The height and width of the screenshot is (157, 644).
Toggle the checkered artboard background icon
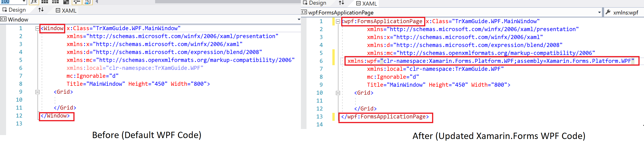click(x=66, y=2)
